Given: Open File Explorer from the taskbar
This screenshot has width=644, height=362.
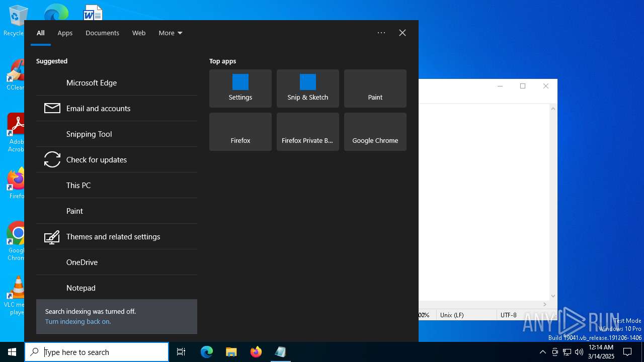Looking at the screenshot, I should (231, 352).
